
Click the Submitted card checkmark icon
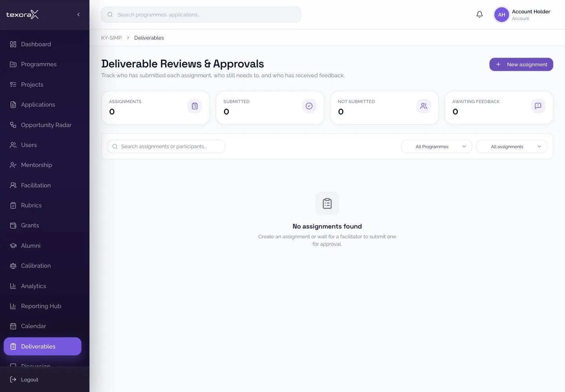(309, 106)
